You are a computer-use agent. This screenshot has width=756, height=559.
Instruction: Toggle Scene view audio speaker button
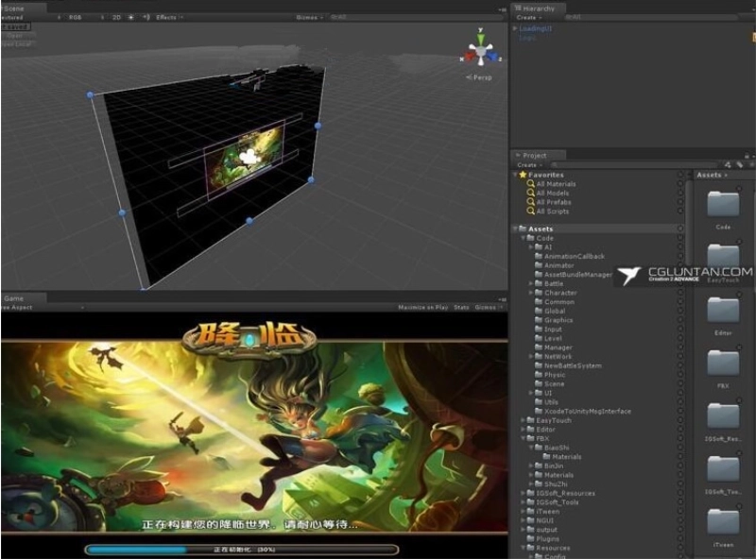[x=146, y=17]
